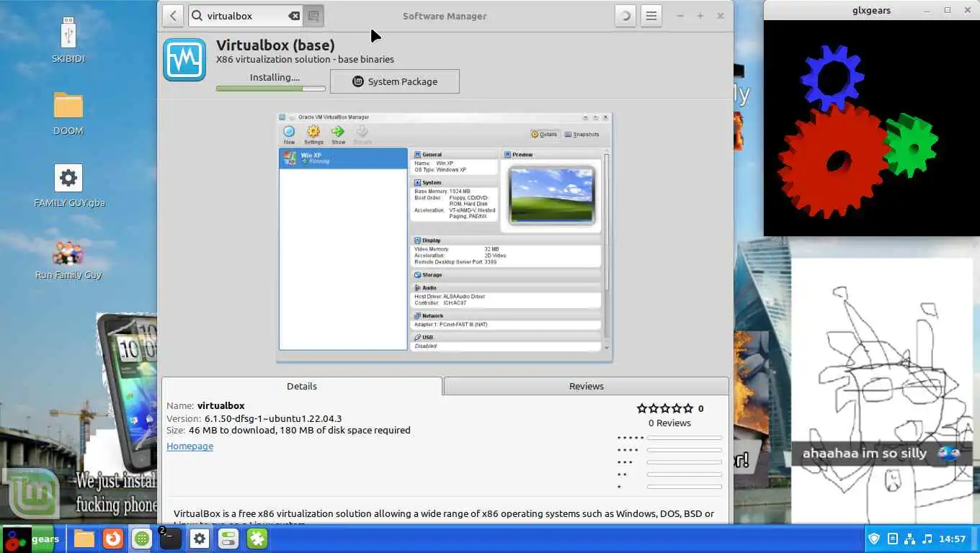This screenshot has height=553, width=980.
Task: Click the Installing progress bar
Action: click(x=271, y=89)
